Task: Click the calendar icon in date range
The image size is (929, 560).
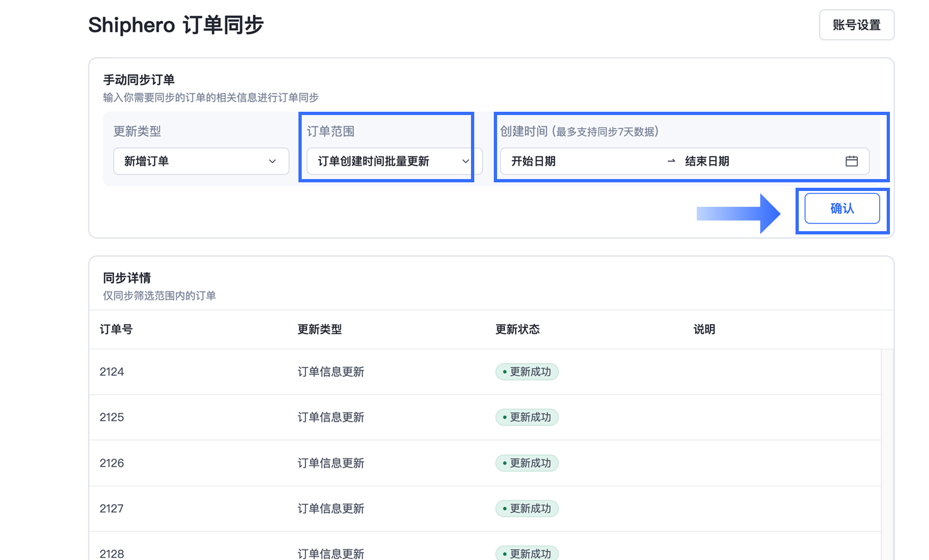Action: coord(851,161)
